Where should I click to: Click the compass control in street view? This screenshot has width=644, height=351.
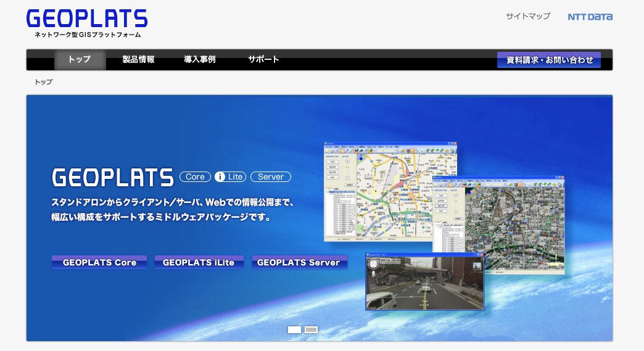[x=373, y=265]
